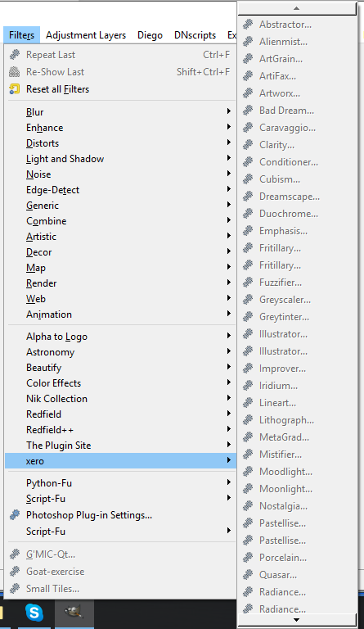Click the scroll-up arrow of xero submenu

(x=297, y=8)
